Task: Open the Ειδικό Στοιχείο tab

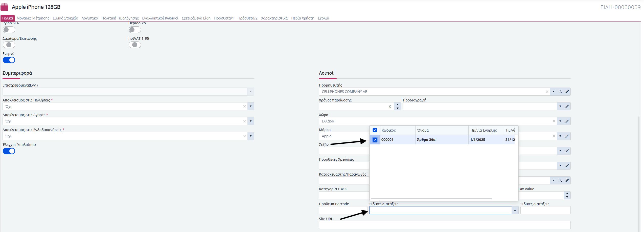Action: pyautogui.click(x=65, y=18)
